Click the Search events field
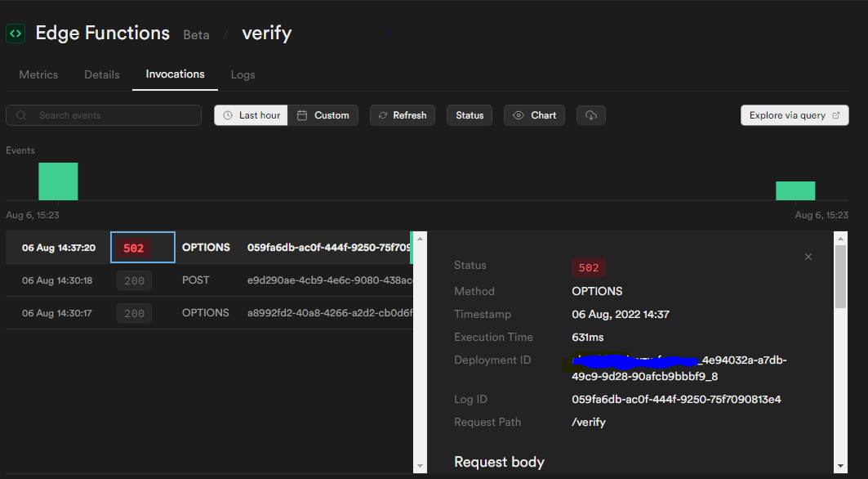 [x=104, y=115]
